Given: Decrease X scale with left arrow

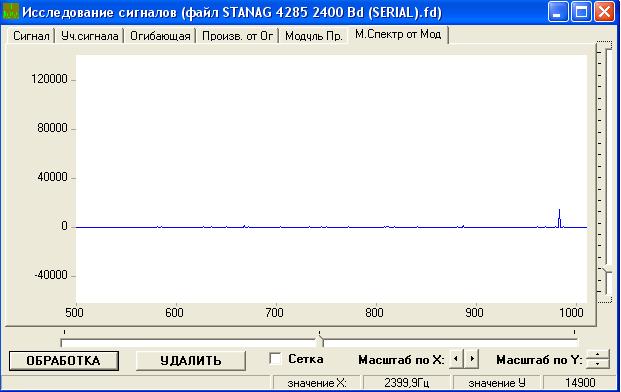Looking at the screenshot, I should (456, 359).
